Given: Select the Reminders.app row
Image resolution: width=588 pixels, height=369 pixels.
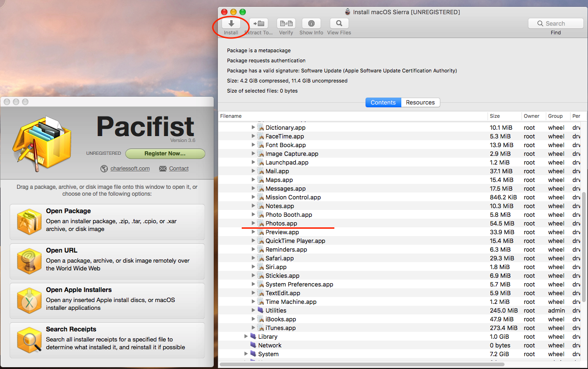Looking at the screenshot, I should 400,249.
